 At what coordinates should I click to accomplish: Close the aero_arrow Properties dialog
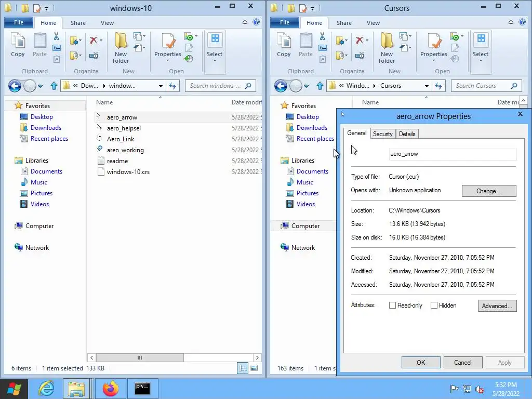(520, 114)
